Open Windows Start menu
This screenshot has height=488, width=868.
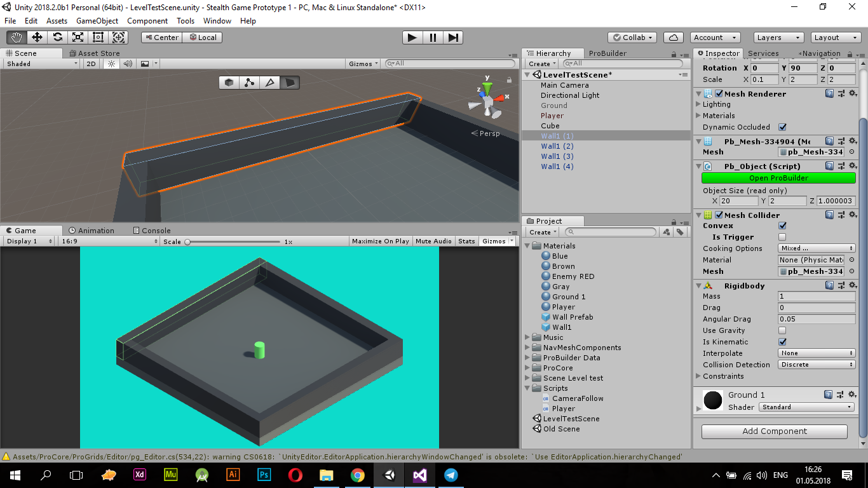click(x=15, y=475)
